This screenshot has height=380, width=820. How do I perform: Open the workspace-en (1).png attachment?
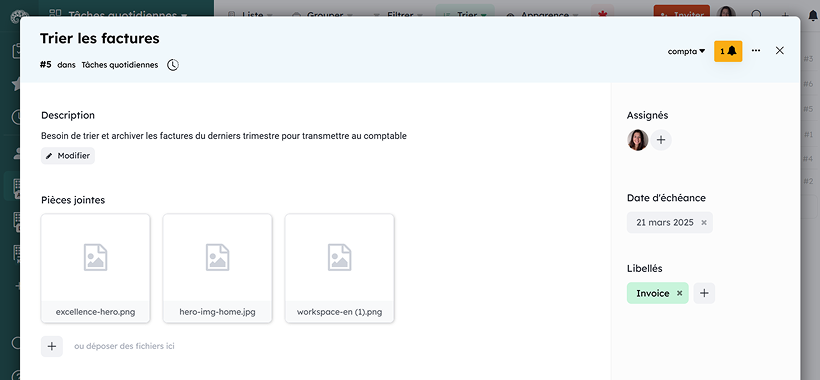pos(339,268)
